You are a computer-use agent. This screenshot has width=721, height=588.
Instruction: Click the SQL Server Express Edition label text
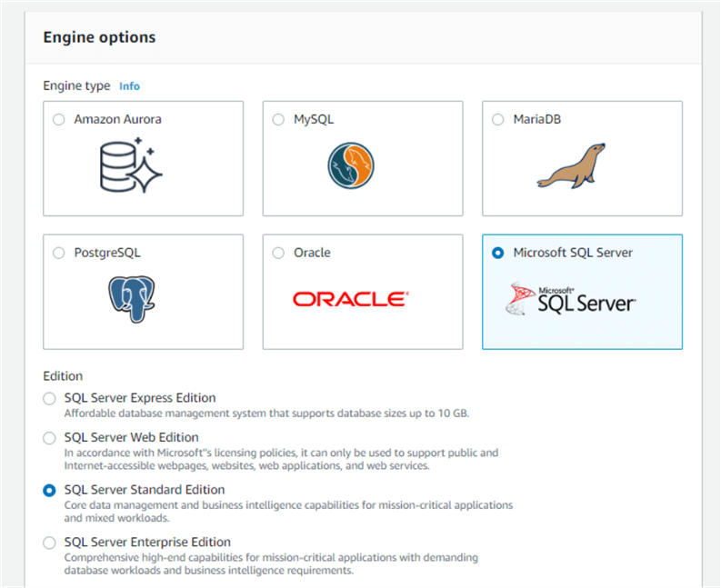(x=140, y=398)
